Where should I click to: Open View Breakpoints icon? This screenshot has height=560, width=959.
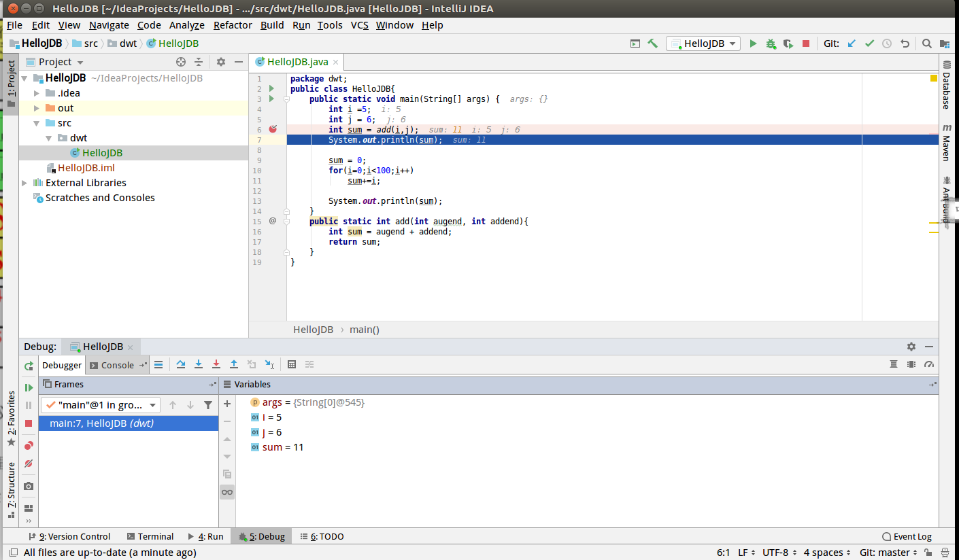tap(29, 446)
